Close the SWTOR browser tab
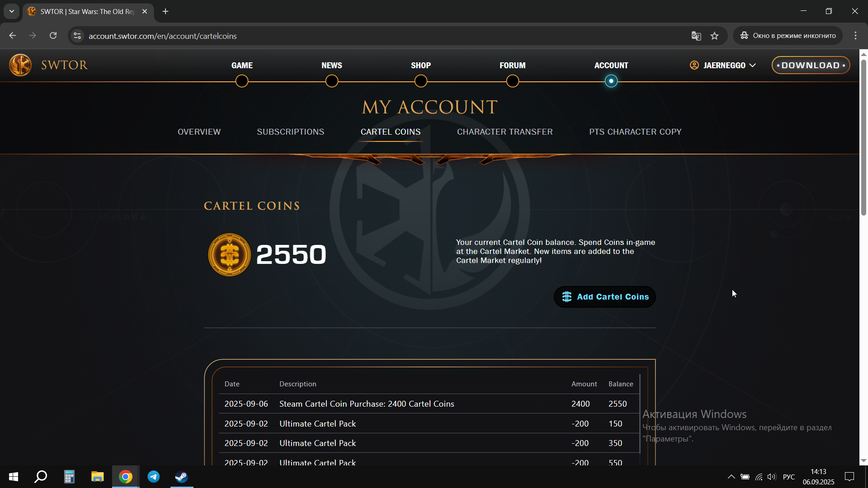This screenshot has width=868, height=488. (x=145, y=11)
